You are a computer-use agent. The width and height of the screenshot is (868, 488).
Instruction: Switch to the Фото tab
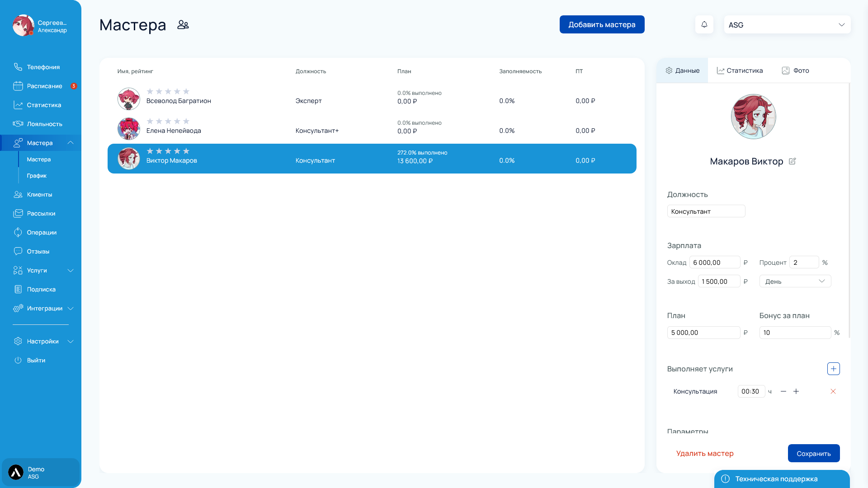point(795,70)
